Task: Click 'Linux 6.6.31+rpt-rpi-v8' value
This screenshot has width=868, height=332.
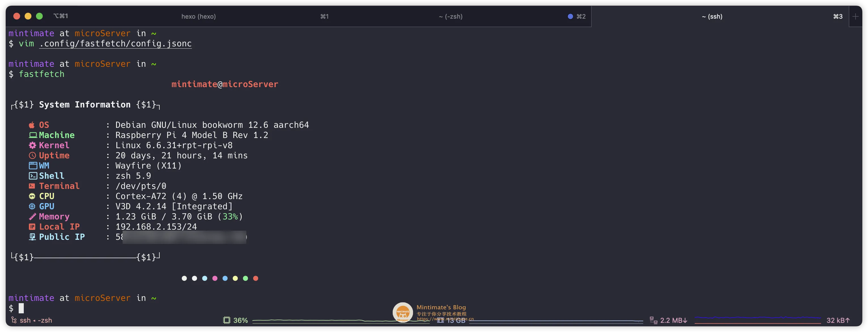Action: tap(174, 145)
